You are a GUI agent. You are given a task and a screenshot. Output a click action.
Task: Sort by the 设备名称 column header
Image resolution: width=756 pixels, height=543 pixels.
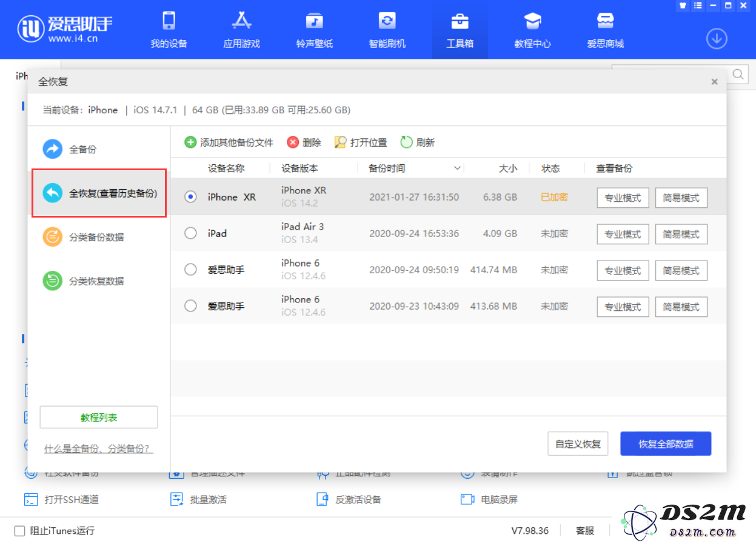[226, 168]
